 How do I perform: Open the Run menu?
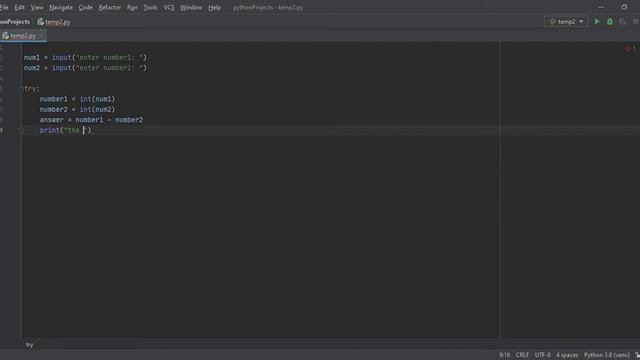point(132,7)
